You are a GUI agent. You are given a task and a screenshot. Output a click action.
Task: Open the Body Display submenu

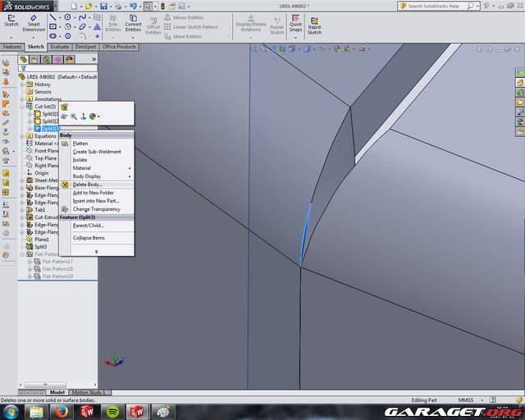click(86, 176)
